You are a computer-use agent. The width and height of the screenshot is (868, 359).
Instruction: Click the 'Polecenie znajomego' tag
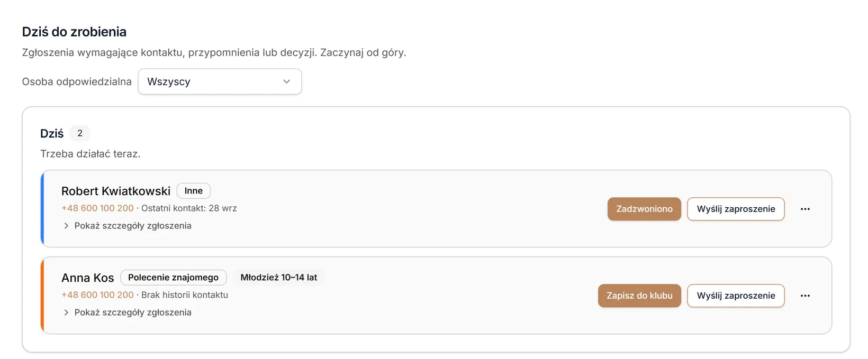(x=174, y=278)
